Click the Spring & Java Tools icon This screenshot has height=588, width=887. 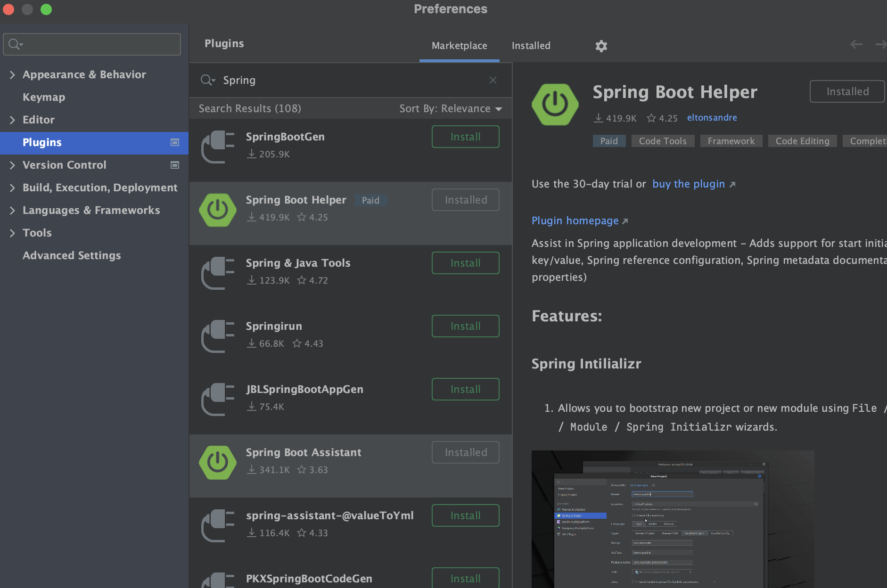point(218,273)
